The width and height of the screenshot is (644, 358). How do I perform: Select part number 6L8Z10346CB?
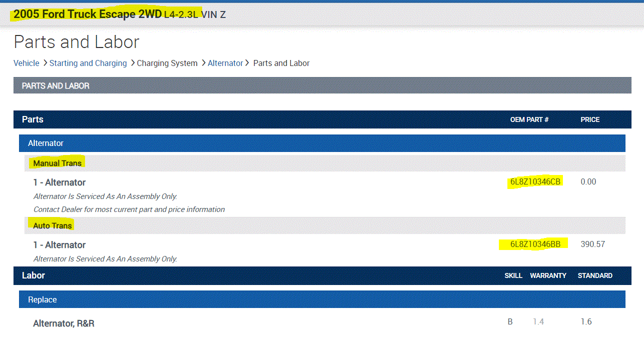(535, 181)
